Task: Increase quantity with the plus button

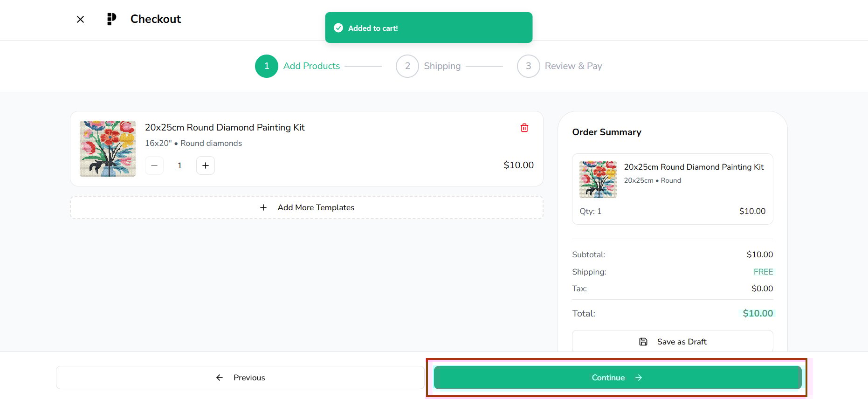Action: click(x=206, y=165)
